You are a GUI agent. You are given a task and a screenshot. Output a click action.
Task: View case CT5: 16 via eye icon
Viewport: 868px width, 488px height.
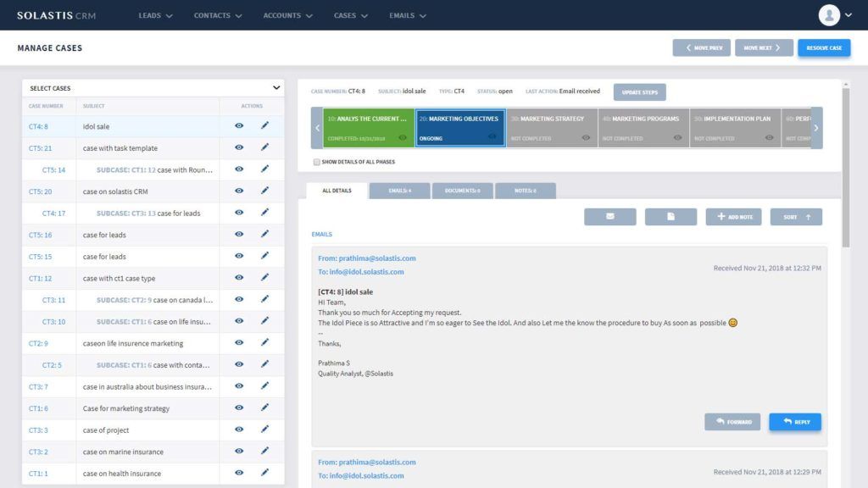click(239, 234)
